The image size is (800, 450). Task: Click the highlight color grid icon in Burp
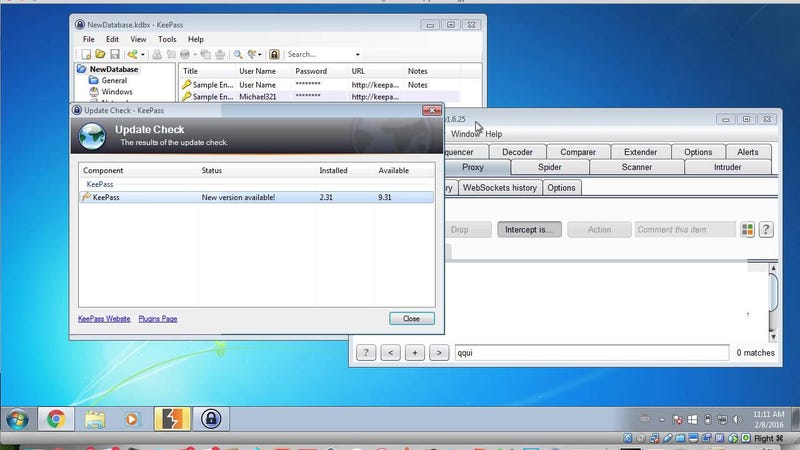[747, 230]
